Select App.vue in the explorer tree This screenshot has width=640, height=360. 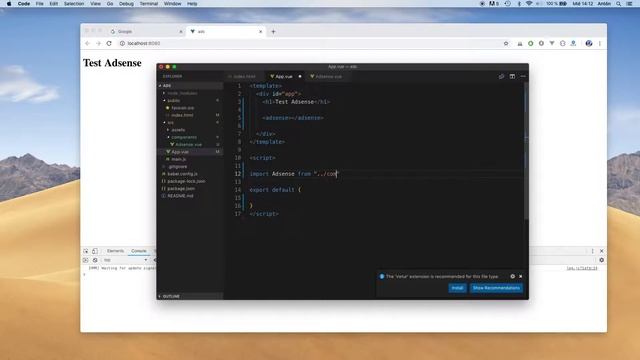[x=190, y=152]
